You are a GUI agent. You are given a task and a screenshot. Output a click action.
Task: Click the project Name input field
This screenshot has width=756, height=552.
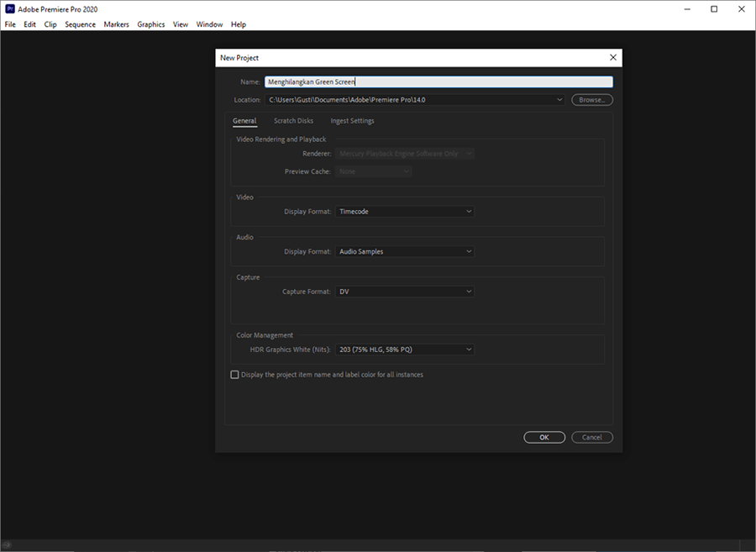tap(438, 82)
